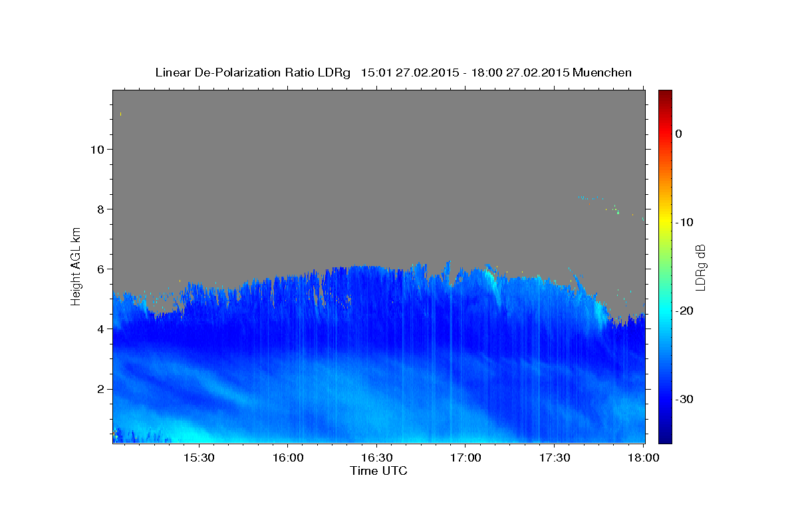Screen dimensions: 798x532
Task: Click the height tick label 8
Action: click(x=99, y=209)
